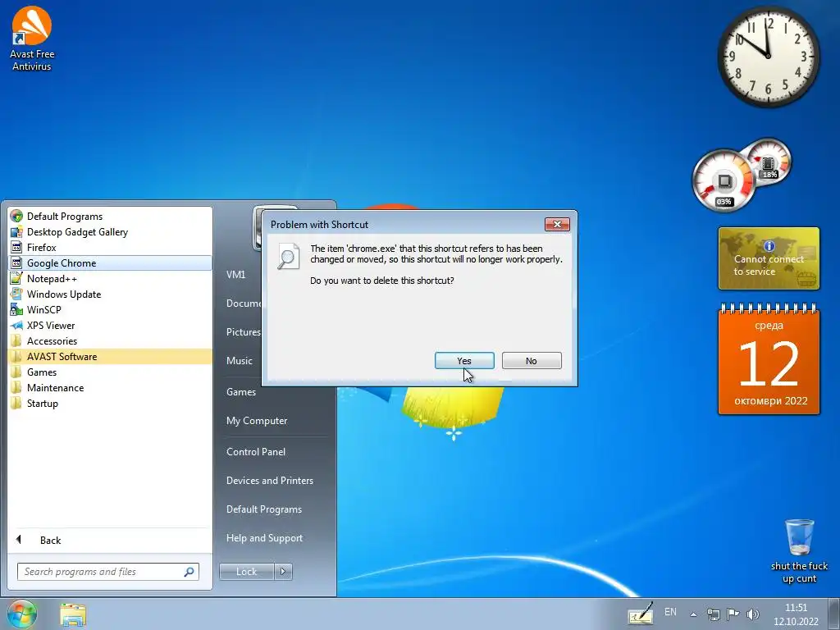The height and width of the screenshot is (630, 840).
Task: Open Games in the Start menu right pane
Action: [241, 391]
